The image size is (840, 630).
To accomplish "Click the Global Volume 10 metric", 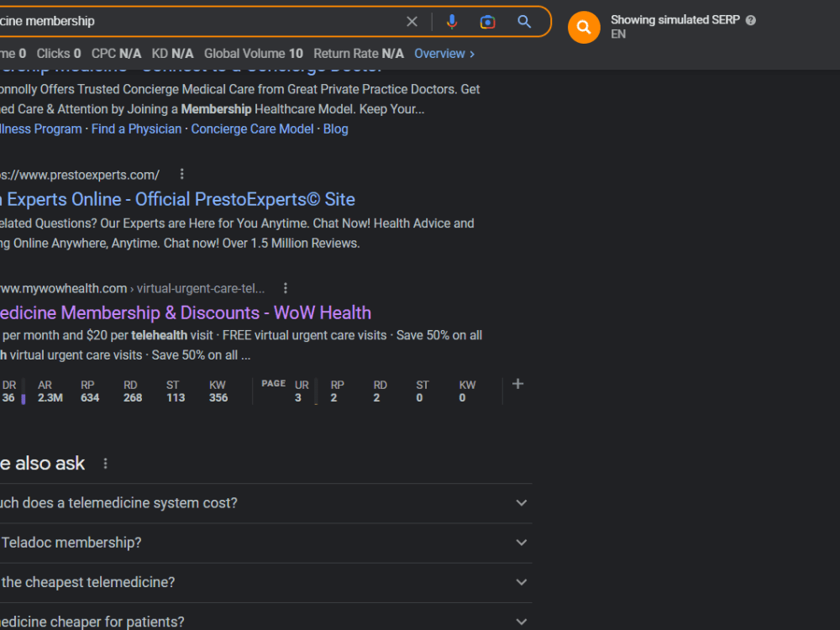I will [254, 54].
